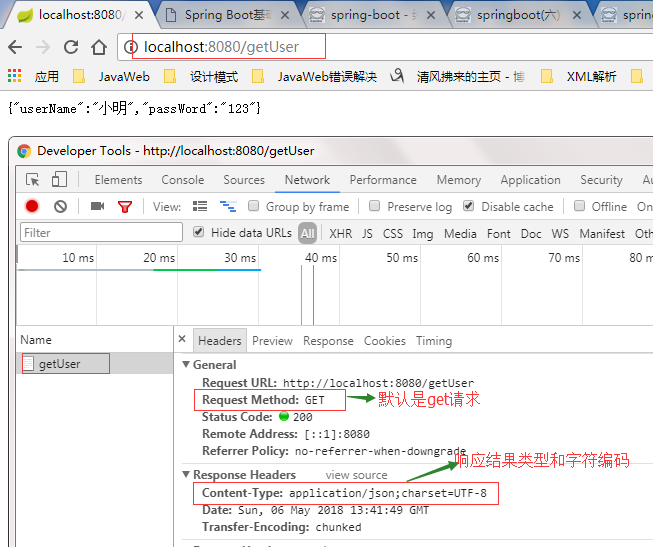Go back with the browser back arrow
The width and height of the screenshot is (653, 547).
15,47
